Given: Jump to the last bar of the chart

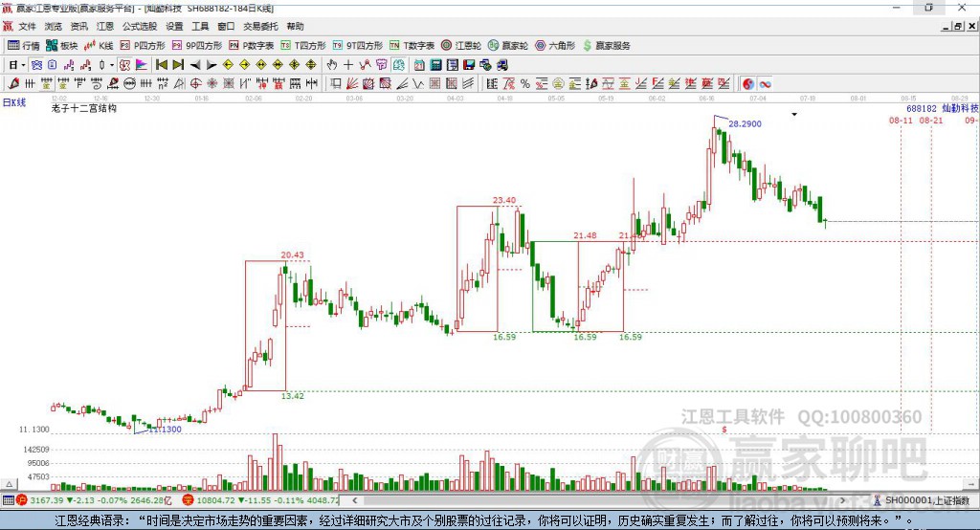Looking at the screenshot, I should click(178, 65).
